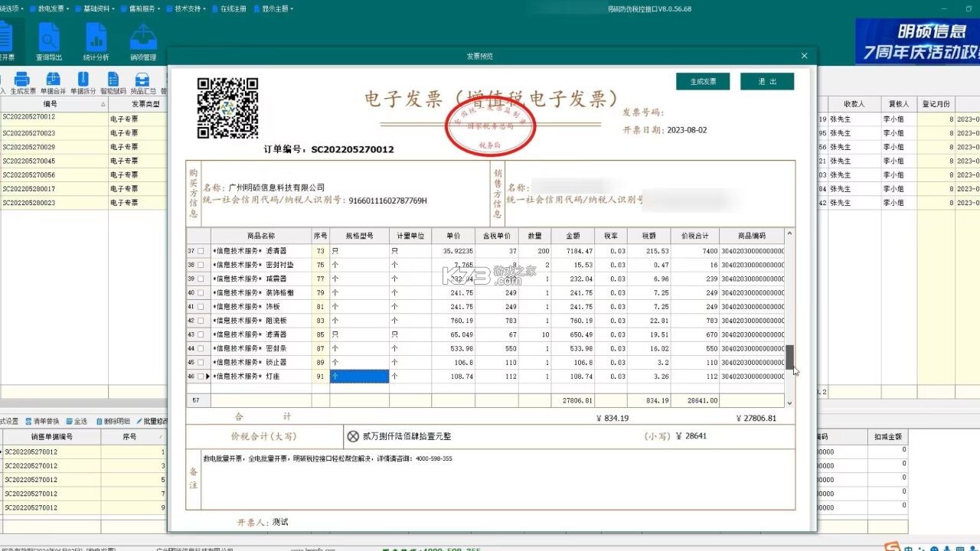Click the 扣减金额 column header in lower grid
This screenshot has height=551, width=980.
point(888,436)
